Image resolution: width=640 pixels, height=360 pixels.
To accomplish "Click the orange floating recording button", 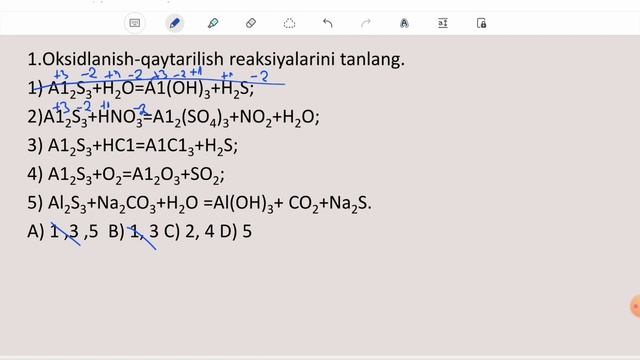I will 635,306.
